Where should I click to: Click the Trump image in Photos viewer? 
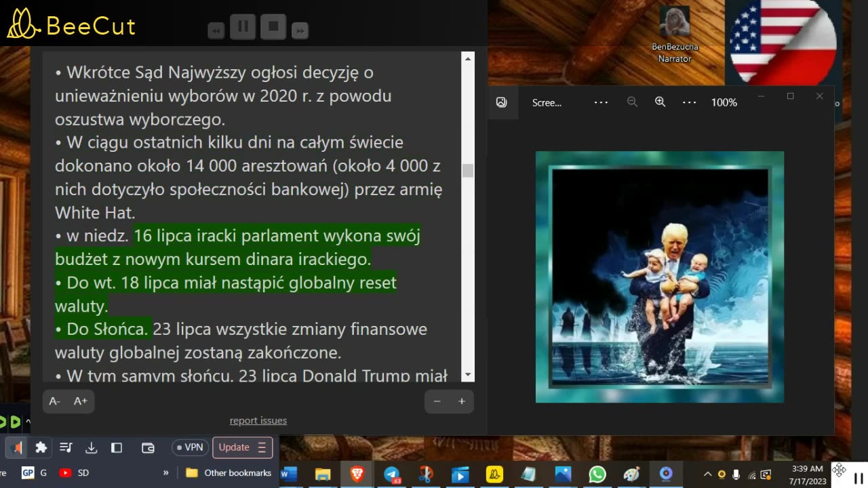click(x=660, y=277)
